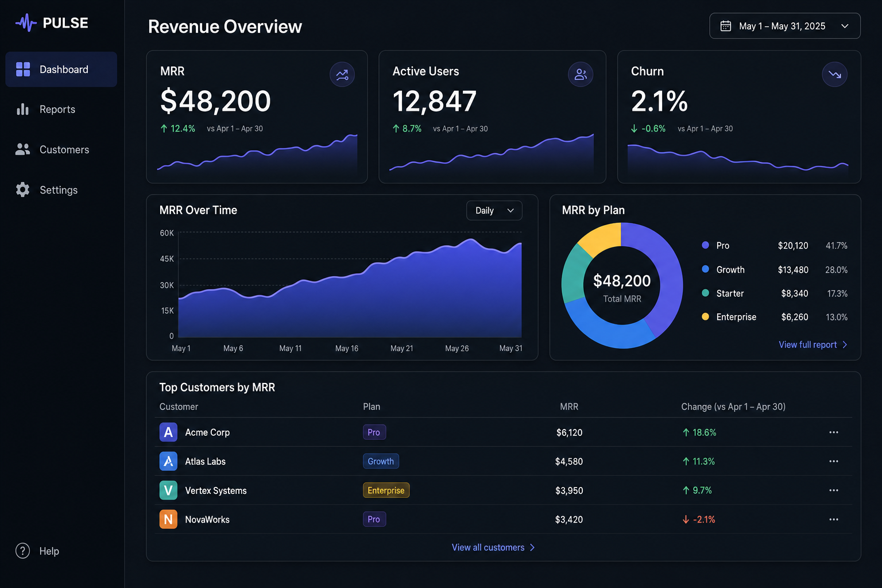
Task: Click the Pulse waveform logo icon
Action: pyautogui.click(x=26, y=23)
